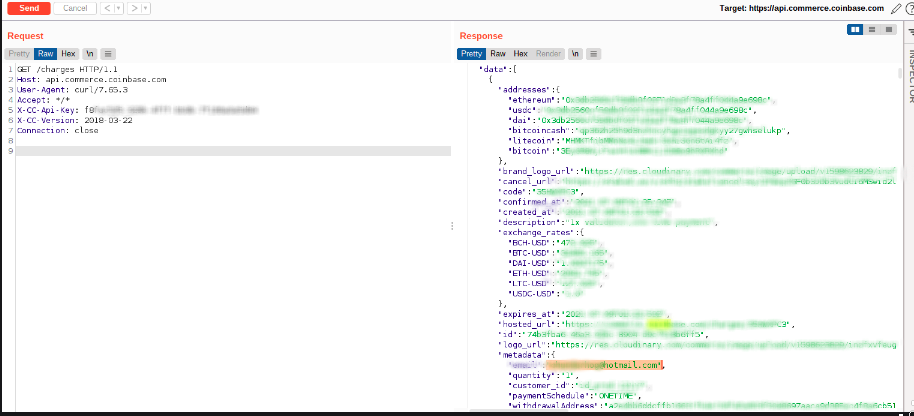
Task: Click the Response heading label
Action: pos(481,36)
